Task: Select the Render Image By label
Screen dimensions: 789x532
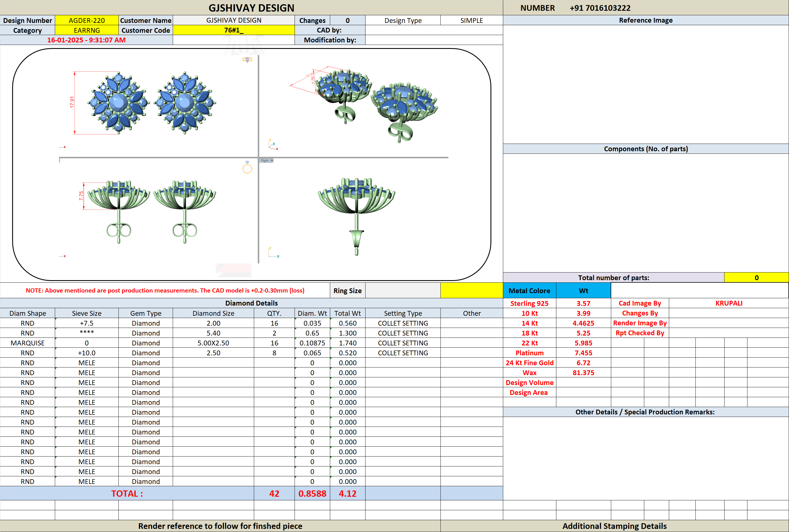Action: pyautogui.click(x=640, y=323)
